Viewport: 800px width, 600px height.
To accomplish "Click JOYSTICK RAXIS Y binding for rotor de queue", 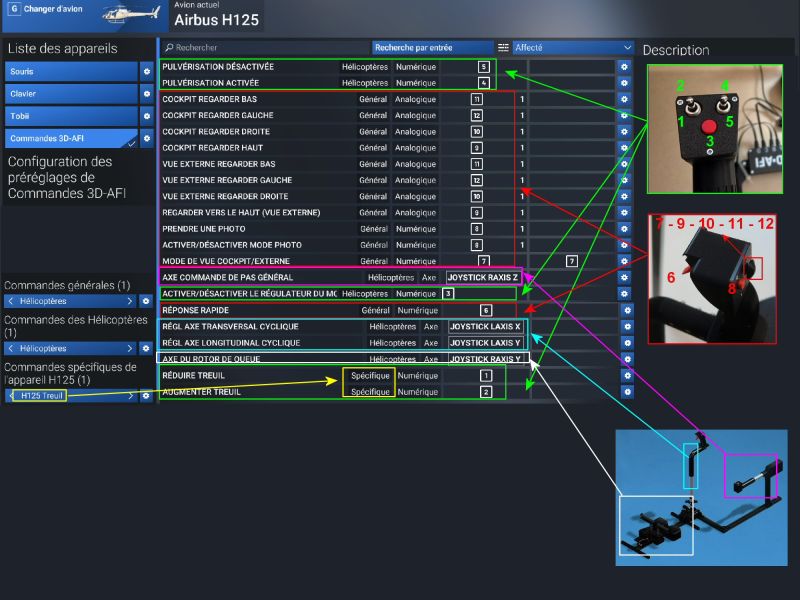I will (485, 359).
